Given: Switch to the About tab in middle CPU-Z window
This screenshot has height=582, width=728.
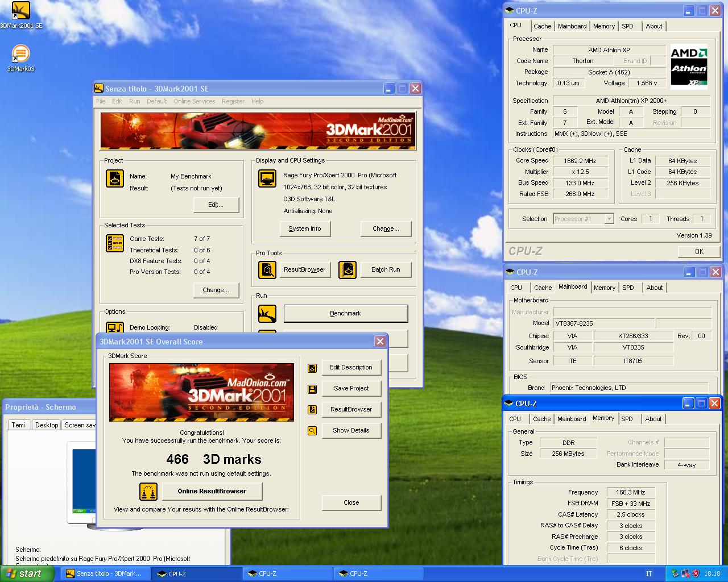Looking at the screenshot, I should coord(655,288).
